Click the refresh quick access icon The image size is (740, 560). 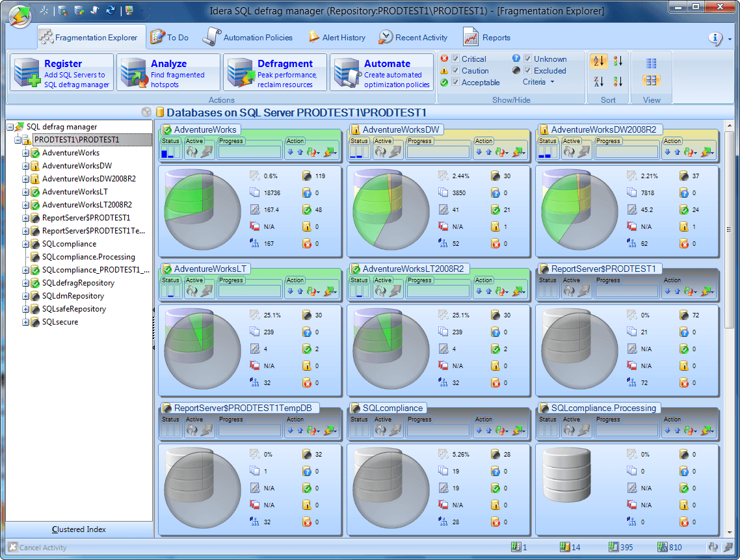point(111,10)
